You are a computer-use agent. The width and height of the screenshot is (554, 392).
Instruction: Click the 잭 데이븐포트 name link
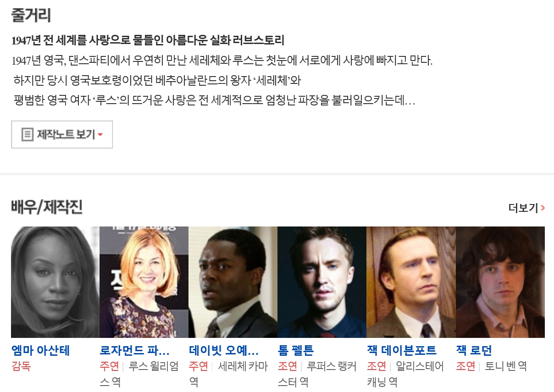pos(402,351)
